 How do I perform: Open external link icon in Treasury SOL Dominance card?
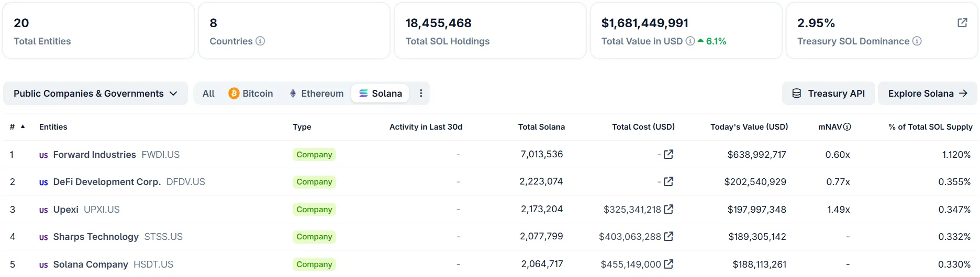(x=962, y=22)
